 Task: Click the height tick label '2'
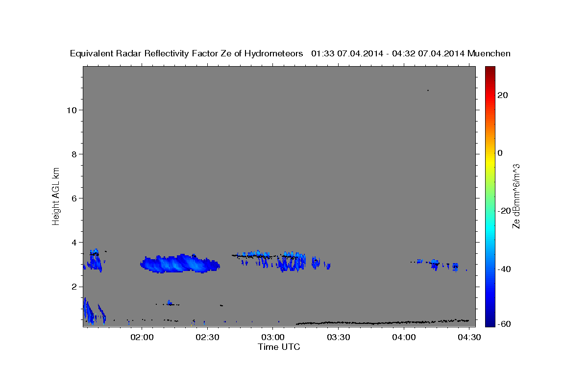(x=73, y=286)
